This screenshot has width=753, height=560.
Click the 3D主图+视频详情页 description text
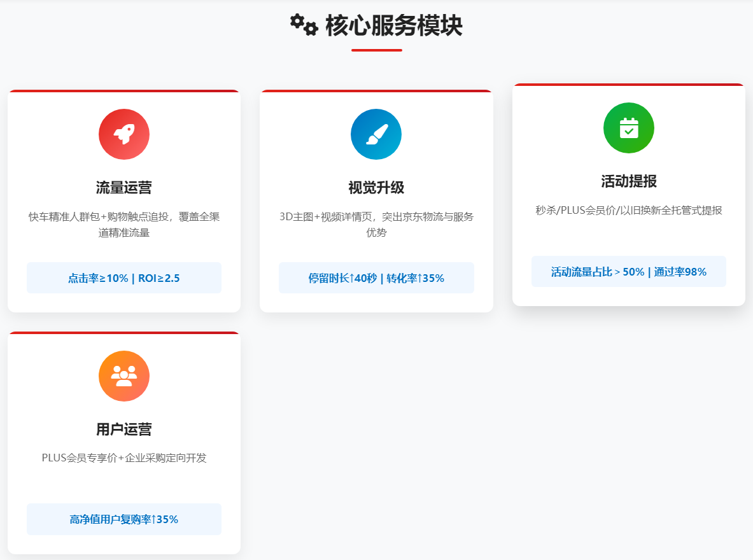[x=376, y=225]
